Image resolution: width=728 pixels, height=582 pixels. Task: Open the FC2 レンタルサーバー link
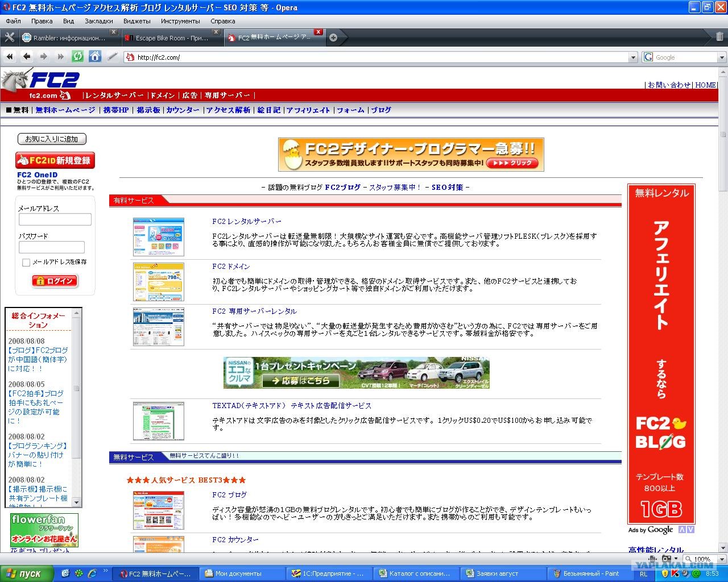click(247, 221)
